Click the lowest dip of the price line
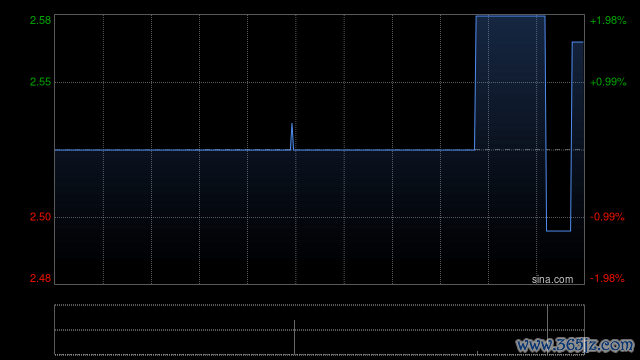Viewport: 640px width, 360px height. coord(559,231)
